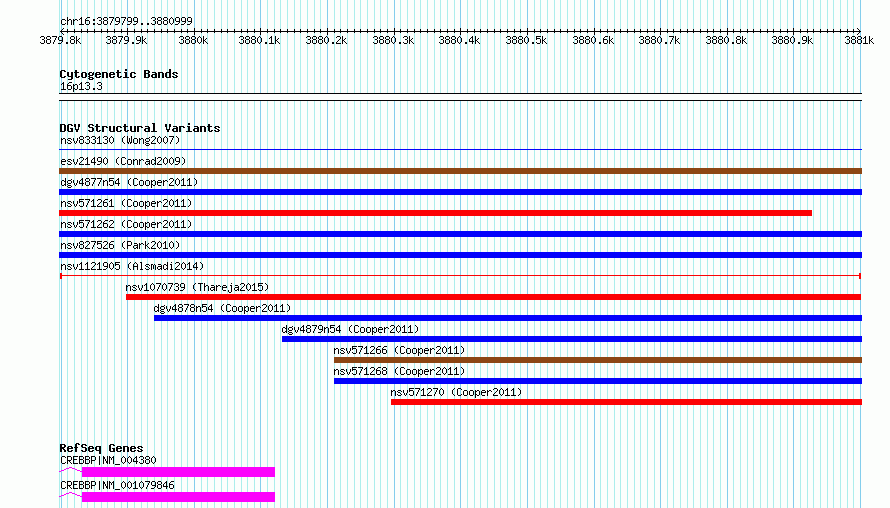Viewport: 890px width, 508px height.
Task: Select the brown nsv571266 variant bar
Action: tap(598, 360)
